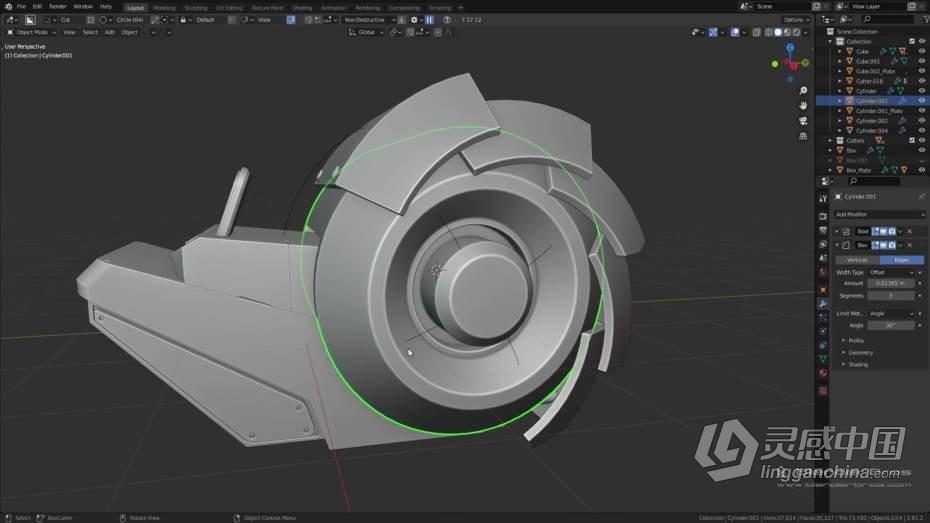
Task: Open the Scene properties tab
Action: pyautogui.click(x=823, y=259)
